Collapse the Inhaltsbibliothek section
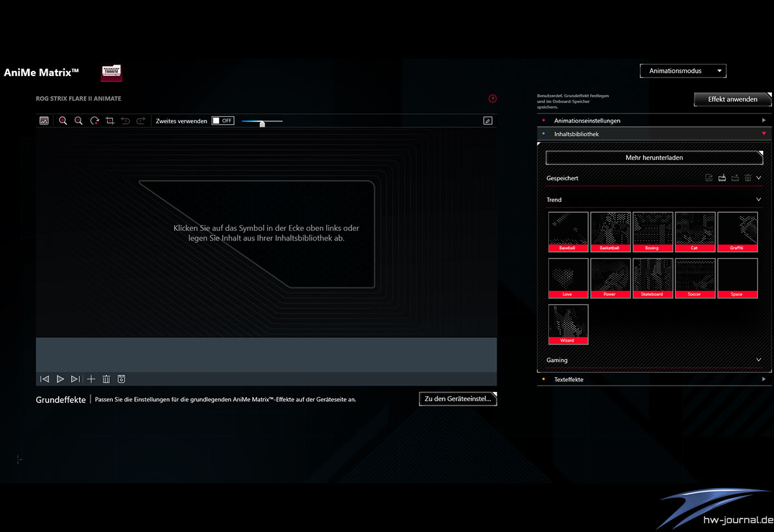 (x=654, y=133)
